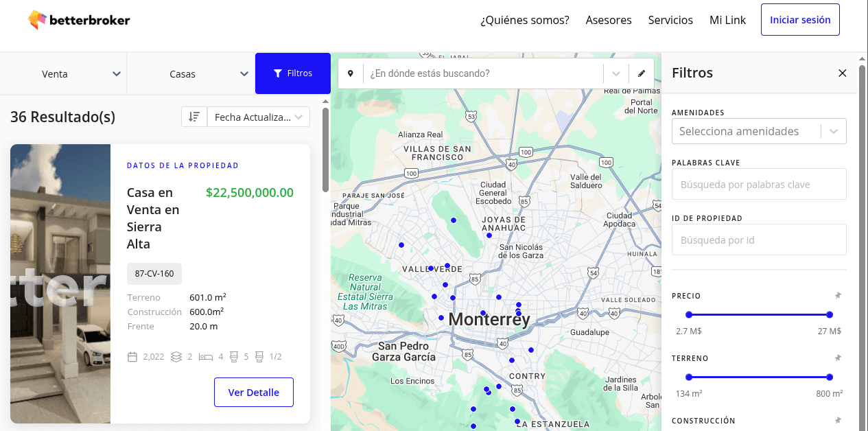Click the Precio slider minimum handle
This screenshot has width=868, height=431.
[x=689, y=315]
